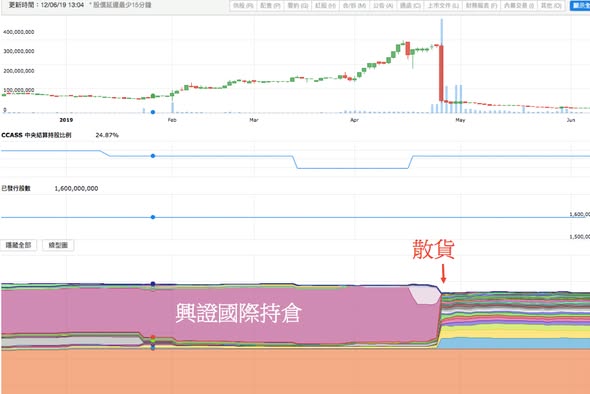Screen dimensions: 590x394
Task: Click the May axis label
Action: [460, 120]
